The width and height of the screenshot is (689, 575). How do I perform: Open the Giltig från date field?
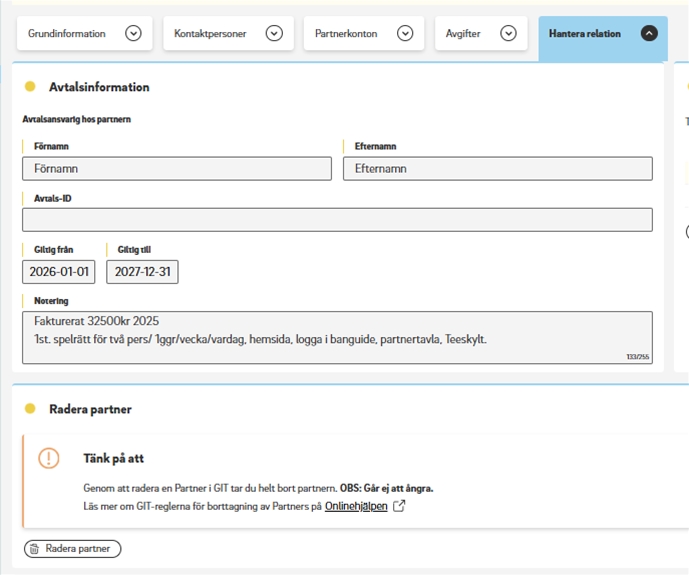59,272
